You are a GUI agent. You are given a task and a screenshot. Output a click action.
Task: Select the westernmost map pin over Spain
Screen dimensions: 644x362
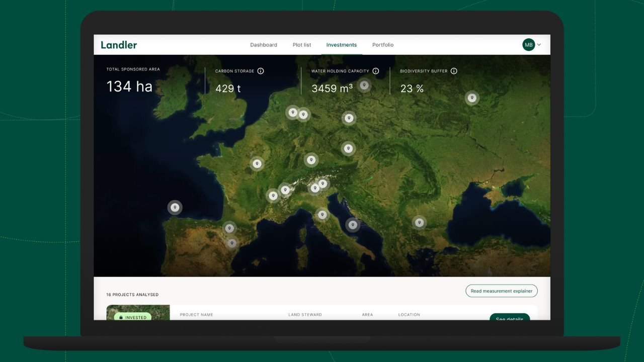coord(175,207)
